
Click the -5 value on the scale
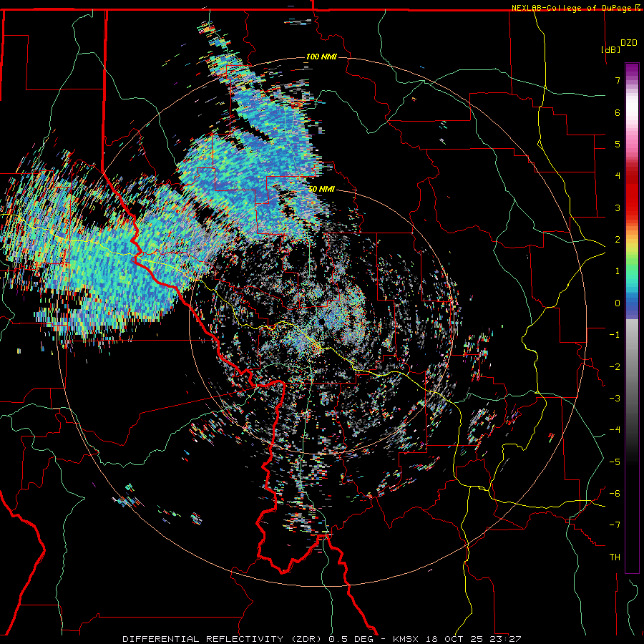click(615, 462)
